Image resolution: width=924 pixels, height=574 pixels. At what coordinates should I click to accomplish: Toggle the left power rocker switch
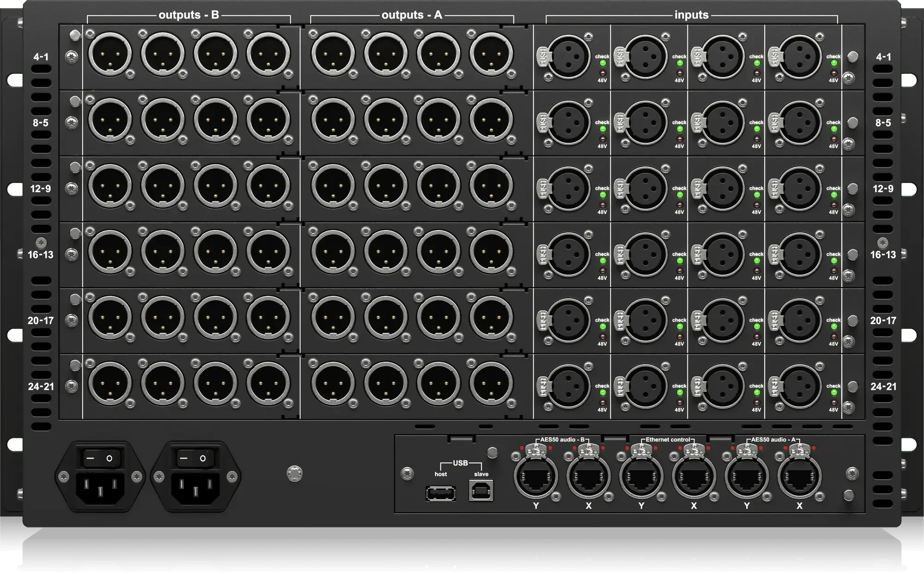click(x=100, y=459)
